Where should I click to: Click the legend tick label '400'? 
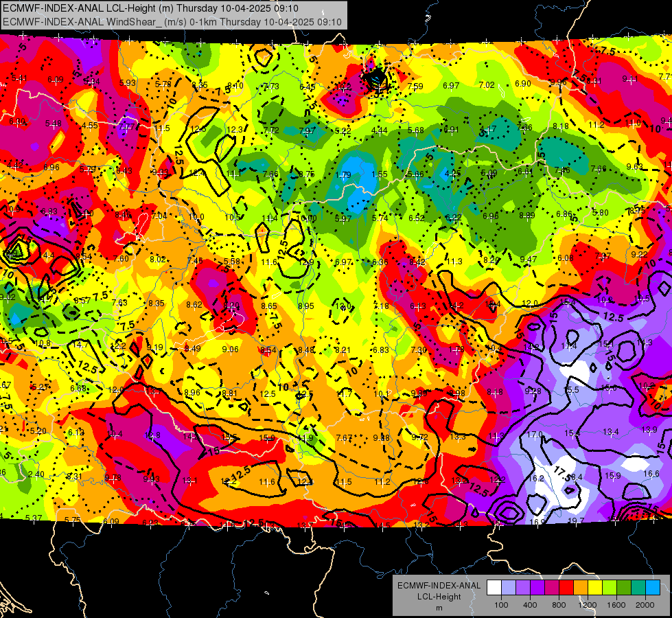click(x=530, y=605)
